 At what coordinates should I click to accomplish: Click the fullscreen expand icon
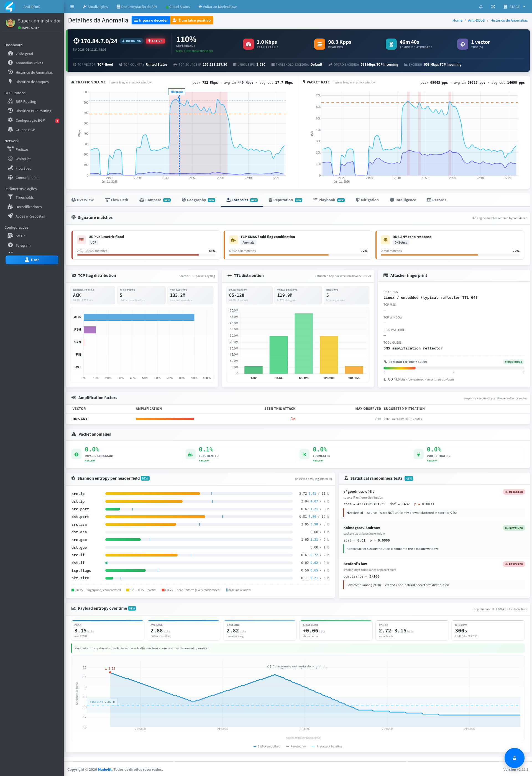click(493, 7)
